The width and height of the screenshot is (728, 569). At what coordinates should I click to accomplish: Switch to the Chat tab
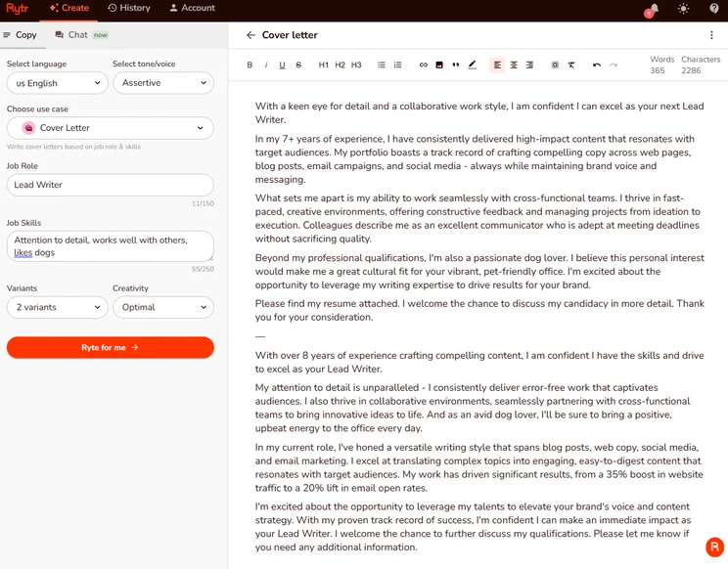tap(81, 35)
